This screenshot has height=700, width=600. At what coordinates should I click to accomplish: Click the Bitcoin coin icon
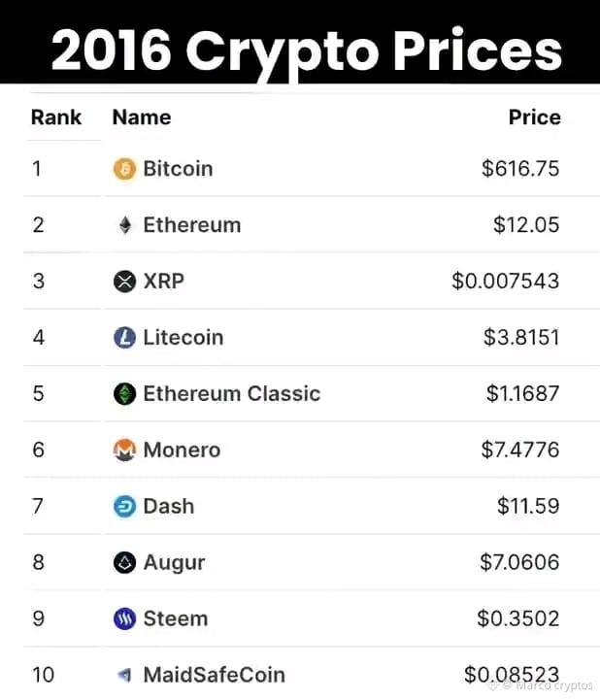[x=124, y=169]
